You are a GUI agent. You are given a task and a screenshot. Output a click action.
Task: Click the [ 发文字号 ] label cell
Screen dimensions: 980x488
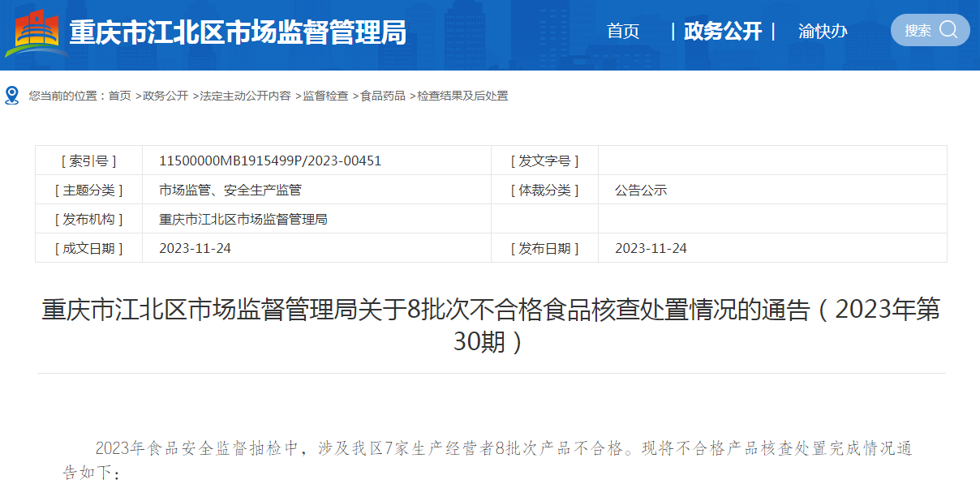pyautogui.click(x=544, y=161)
